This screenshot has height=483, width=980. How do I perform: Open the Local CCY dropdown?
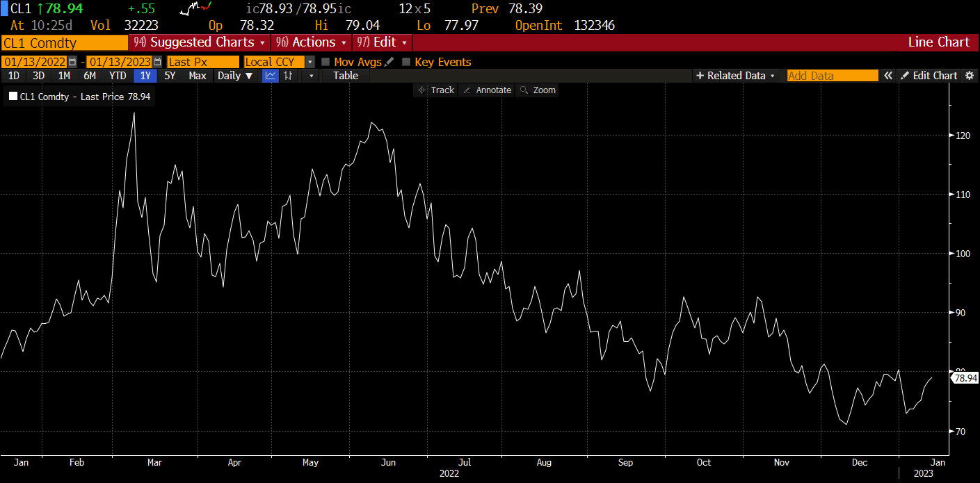(x=310, y=61)
